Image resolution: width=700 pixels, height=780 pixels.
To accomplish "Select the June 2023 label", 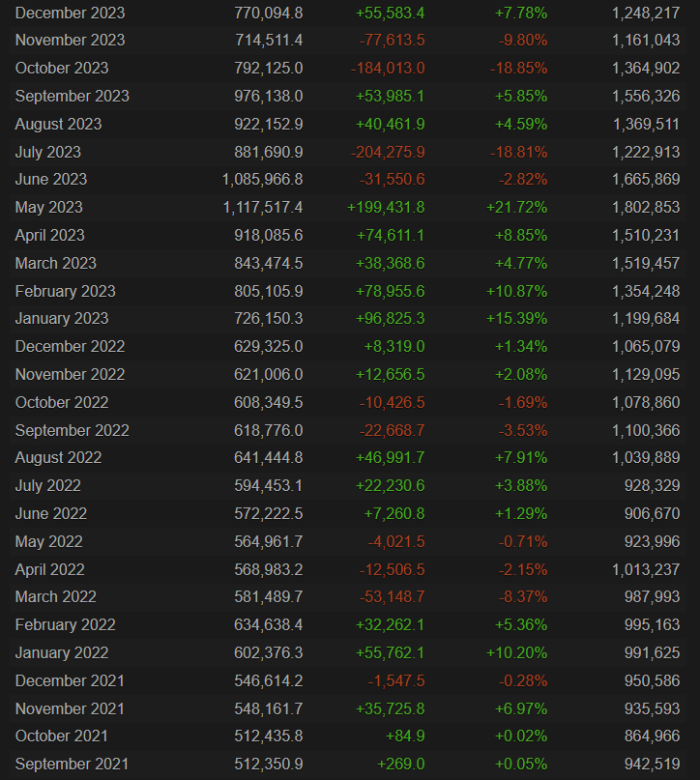I will [51, 179].
